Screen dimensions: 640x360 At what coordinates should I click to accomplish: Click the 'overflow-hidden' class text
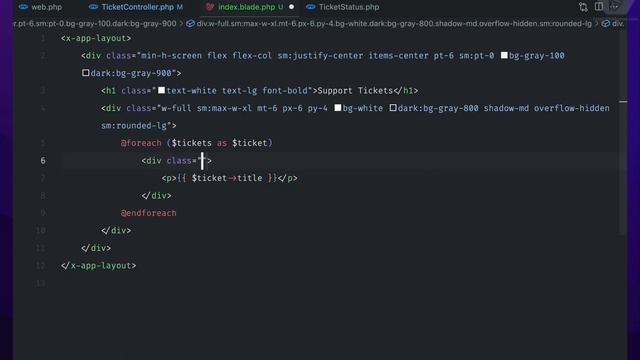572,108
